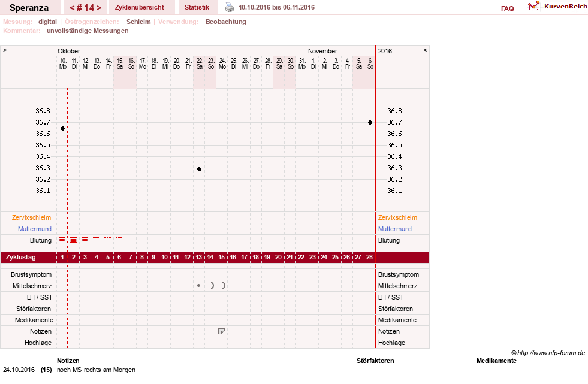This screenshot has width=588, height=384.
Task: Go to previous cycle with left arrow
Action: tap(72, 8)
